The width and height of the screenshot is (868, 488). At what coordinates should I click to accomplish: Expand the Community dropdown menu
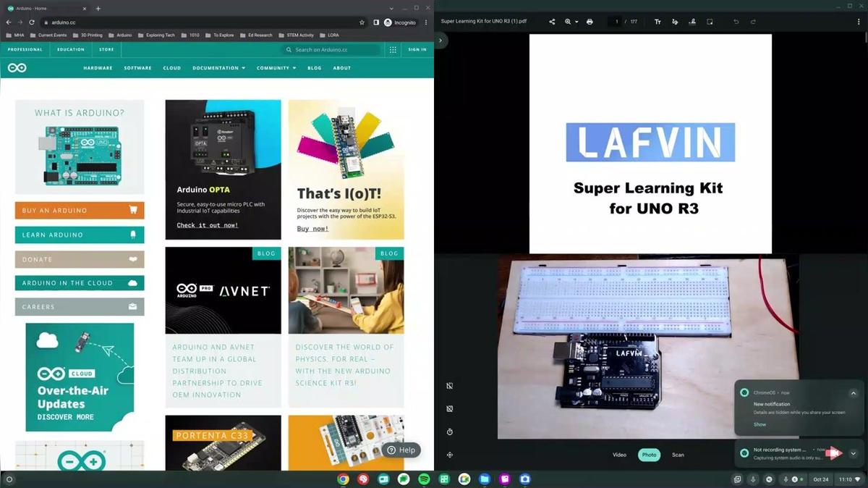pos(276,68)
